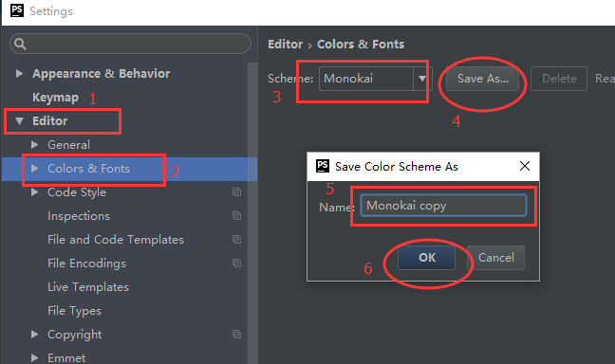
Task: Click the project-level icon beside Inspections
Action: 236,216
